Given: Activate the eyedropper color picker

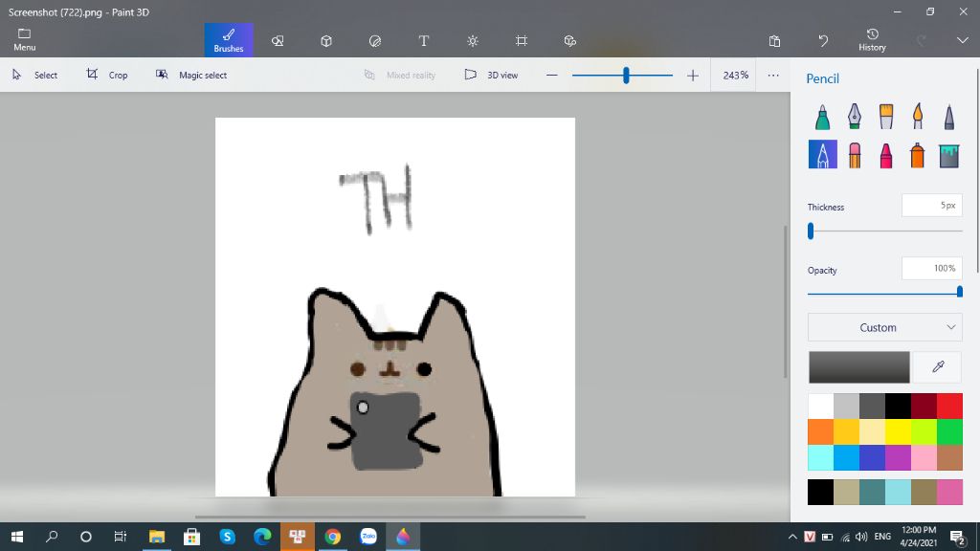Looking at the screenshot, I should click(938, 366).
